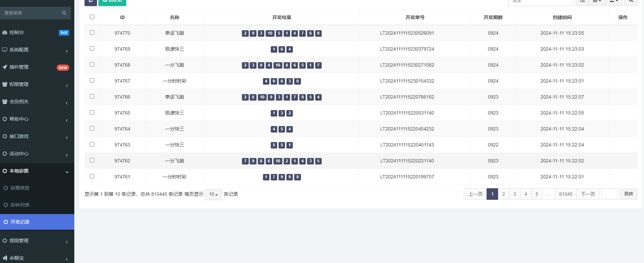Check the row with ID 974770
Image resolution: width=644 pixels, height=263 pixels.
tap(92, 33)
